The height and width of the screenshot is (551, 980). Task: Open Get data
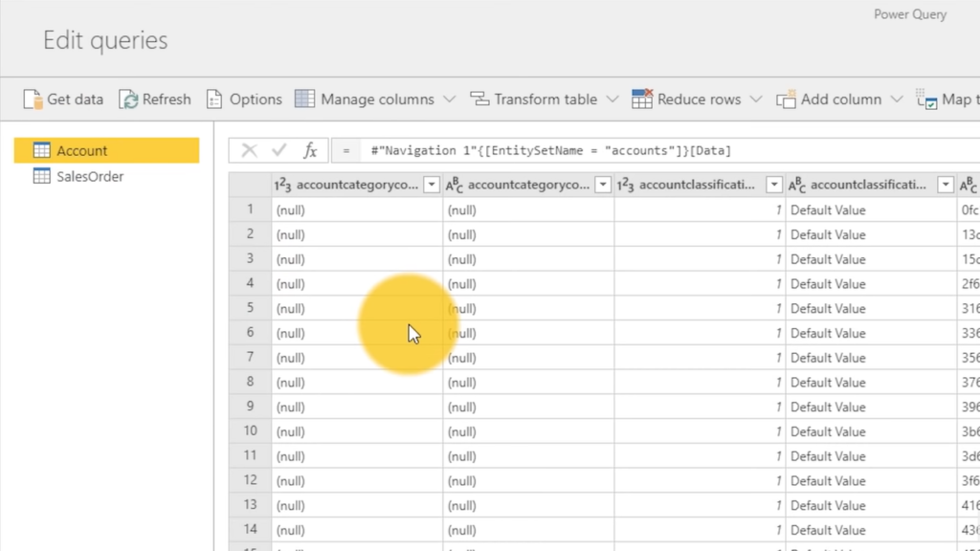pos(63,99)
